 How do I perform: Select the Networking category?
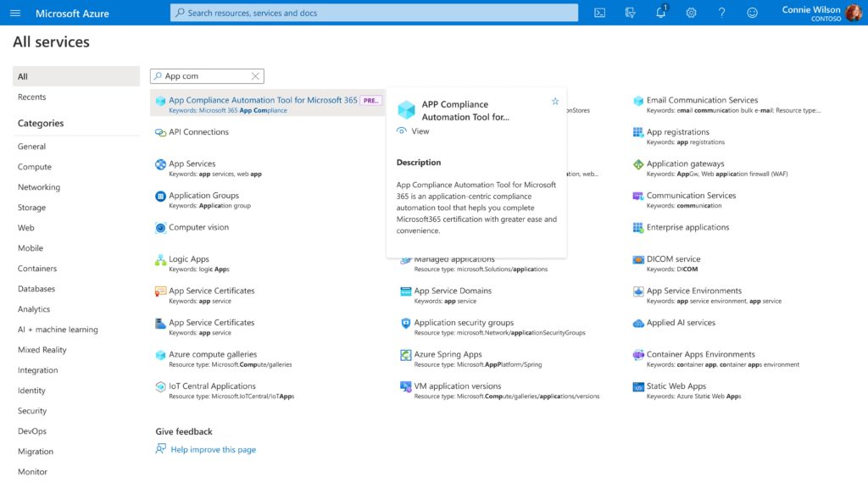tap(37, 187)
